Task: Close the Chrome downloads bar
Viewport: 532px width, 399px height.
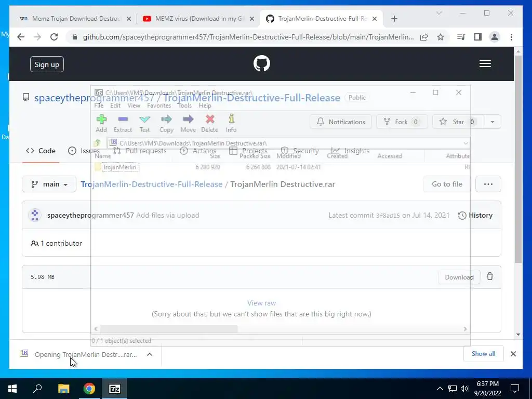Action: point(513,354)
